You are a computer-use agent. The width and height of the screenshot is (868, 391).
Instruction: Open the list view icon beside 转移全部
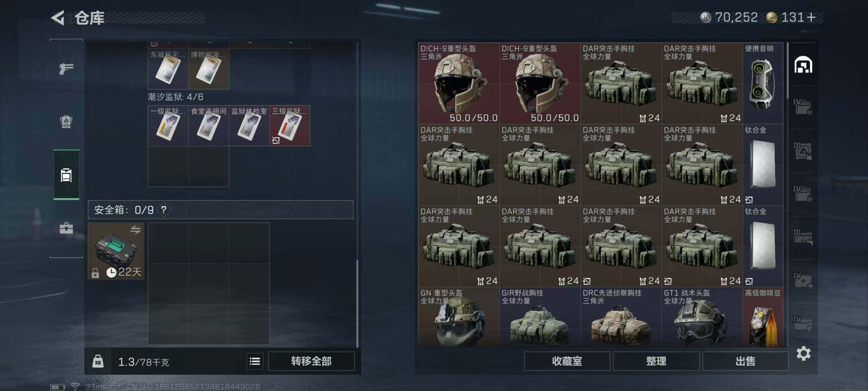[x=255, y=361]
